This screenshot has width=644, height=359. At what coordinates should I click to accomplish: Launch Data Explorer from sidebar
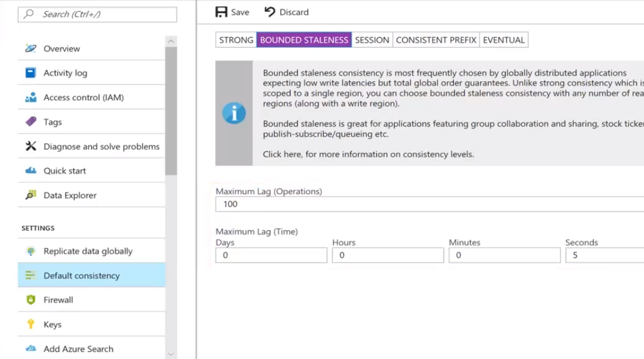point(92,195)
